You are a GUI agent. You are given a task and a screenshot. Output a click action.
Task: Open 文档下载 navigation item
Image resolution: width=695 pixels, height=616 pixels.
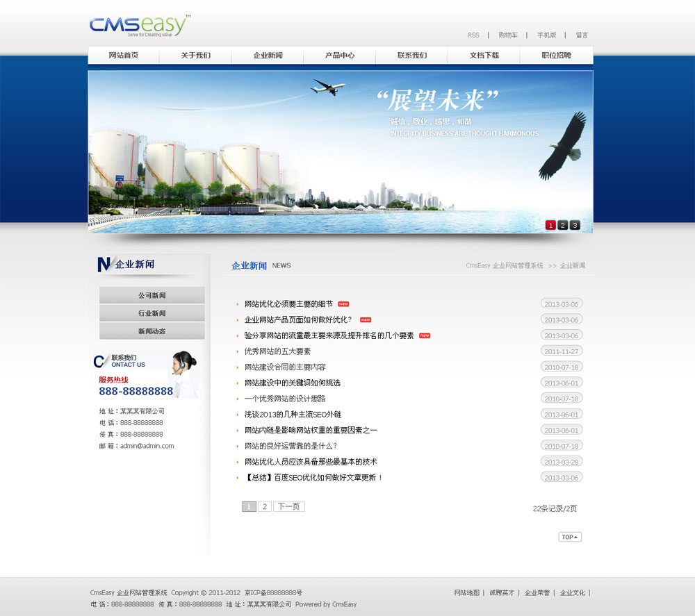[x=484, y=56]
